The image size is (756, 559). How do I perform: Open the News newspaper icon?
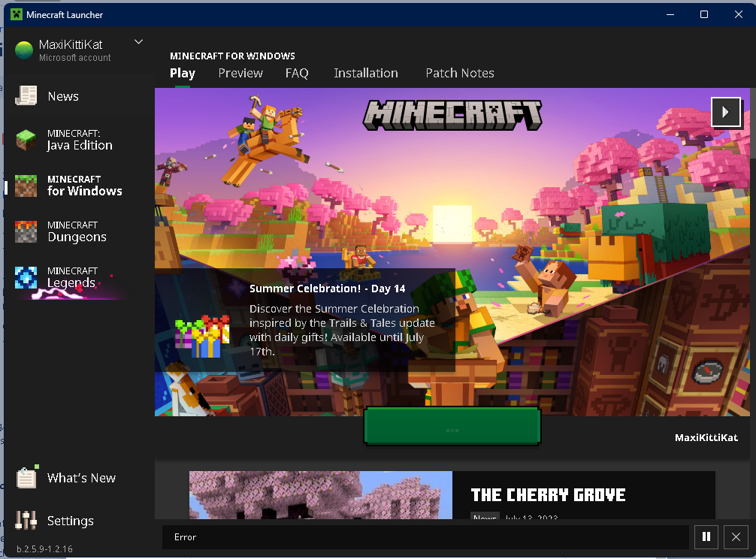(26, 96)
